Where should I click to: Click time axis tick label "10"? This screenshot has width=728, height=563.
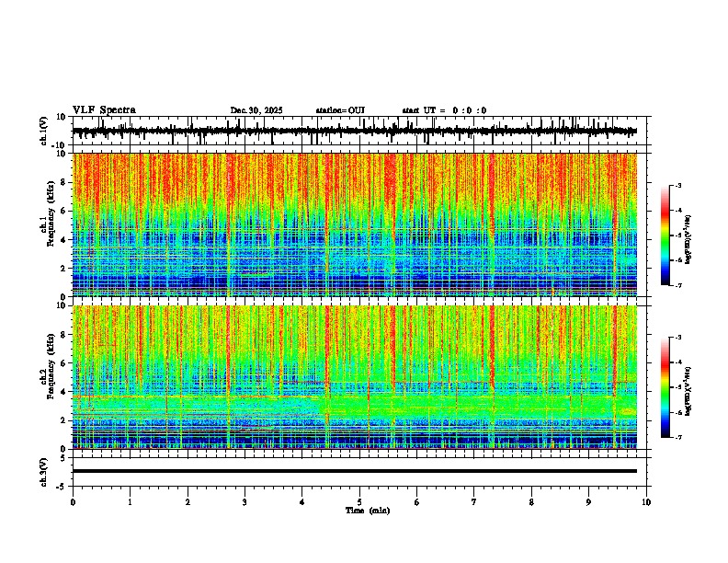pyautogui.click(x=646, y=502)
